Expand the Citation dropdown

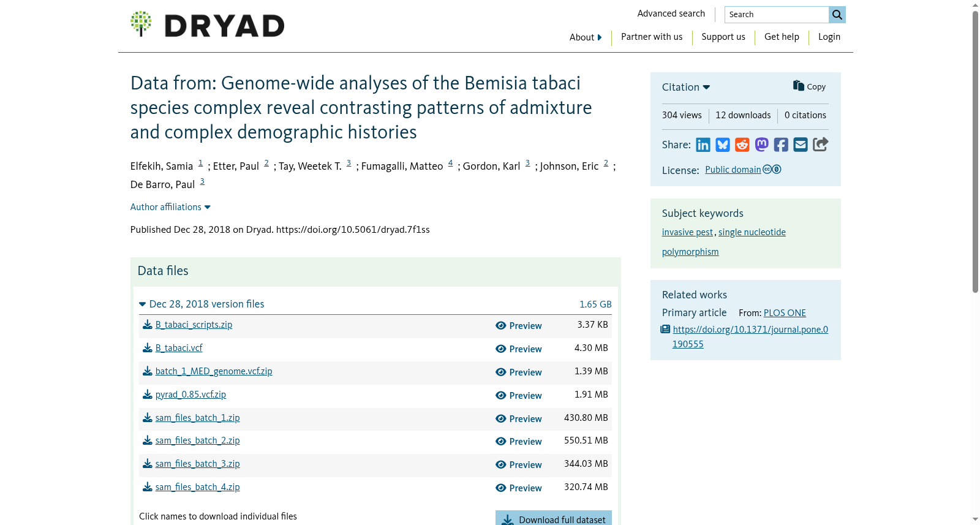(x=686, y=87)
